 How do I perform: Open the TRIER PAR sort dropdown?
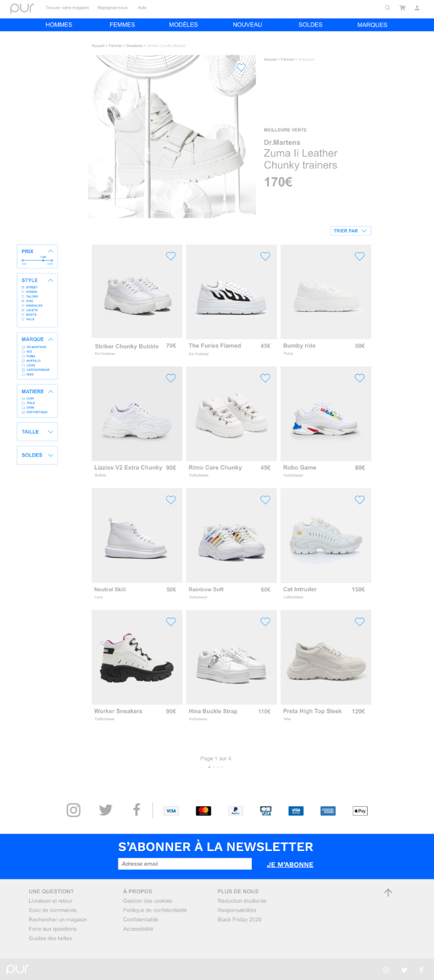[x=351, y=231]
